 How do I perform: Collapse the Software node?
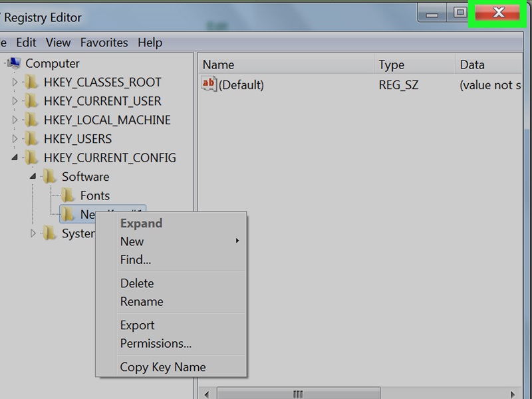pyautogui.click(x=33, y=176)
